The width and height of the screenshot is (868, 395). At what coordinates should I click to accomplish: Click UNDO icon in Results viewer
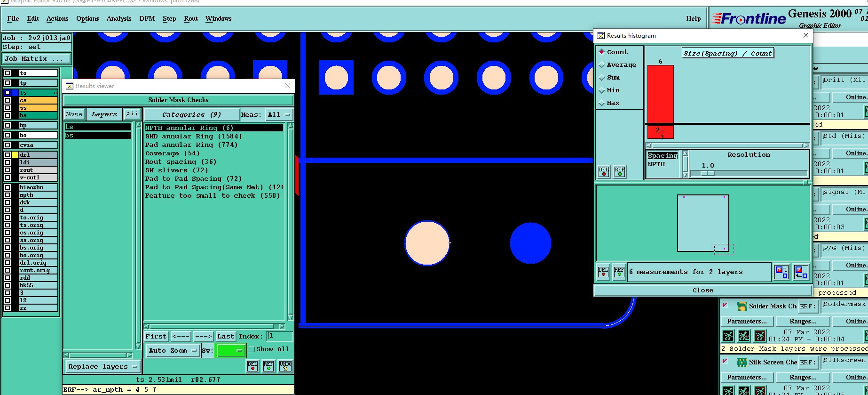pyautogui.click(x=285, y=366)
